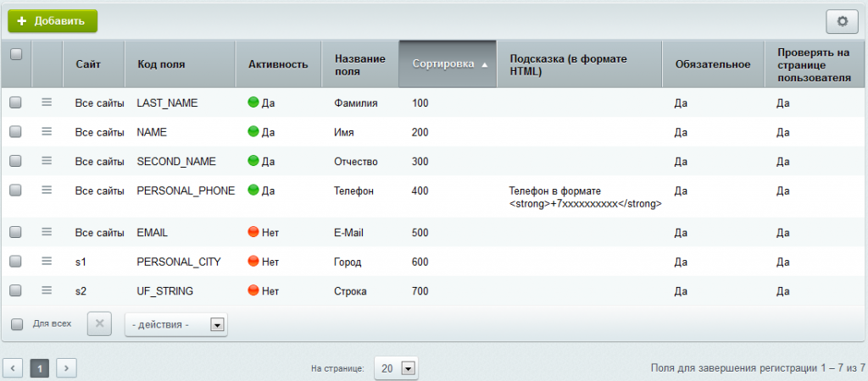868x381 pixels.
Task: Go to next page arrow
Action: pos(66,368)
